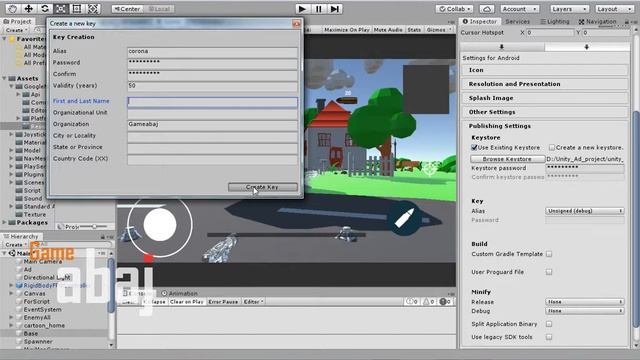640x360 pixels.
Task: Open the Key Alias Unsigned (debug) dropdown
Action: coord(584,211)
